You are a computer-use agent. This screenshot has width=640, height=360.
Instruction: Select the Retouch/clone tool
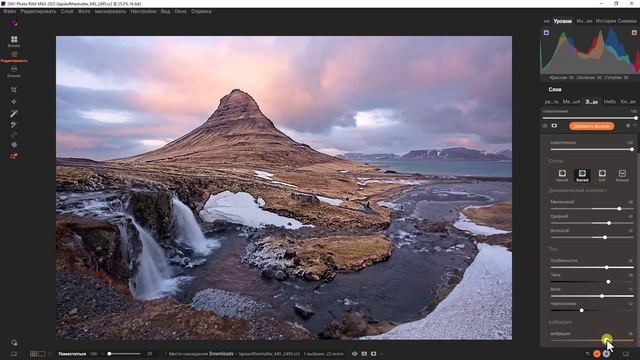coord(14,134)
